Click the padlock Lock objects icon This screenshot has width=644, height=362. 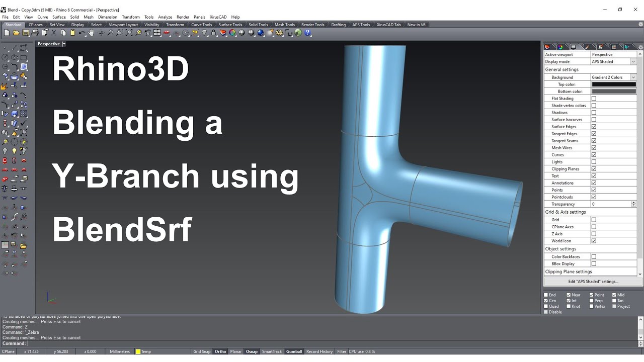click(213, 33)
